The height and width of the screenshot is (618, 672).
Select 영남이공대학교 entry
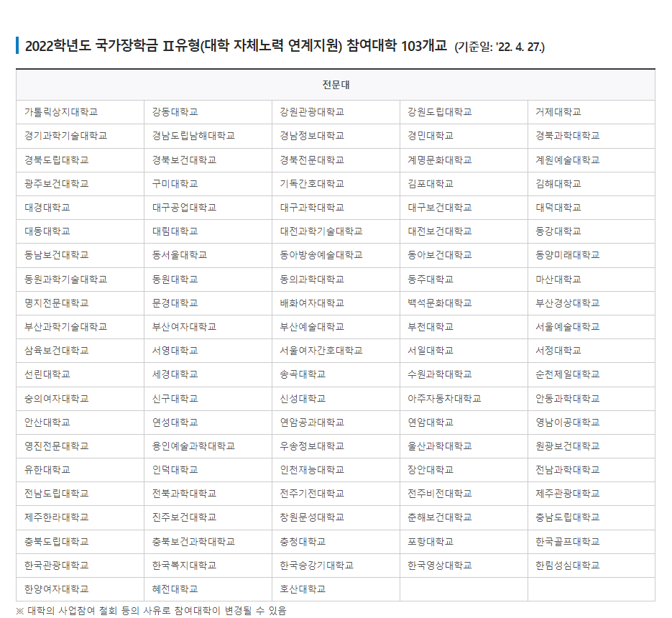592,423
